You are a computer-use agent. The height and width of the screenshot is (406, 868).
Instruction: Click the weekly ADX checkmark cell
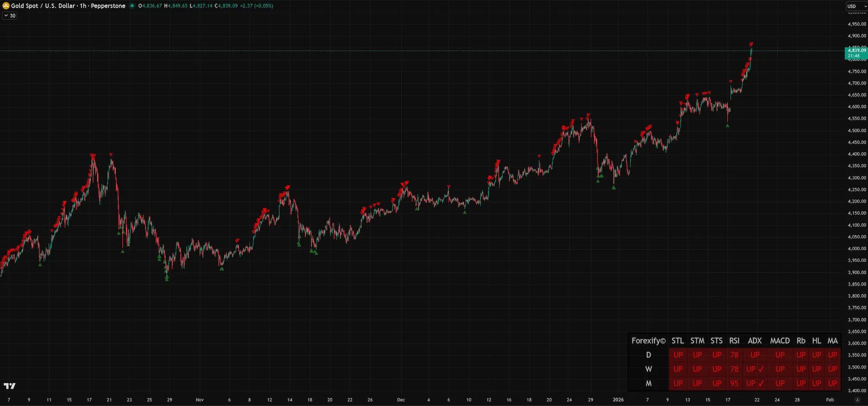click(x=755, y=369)
